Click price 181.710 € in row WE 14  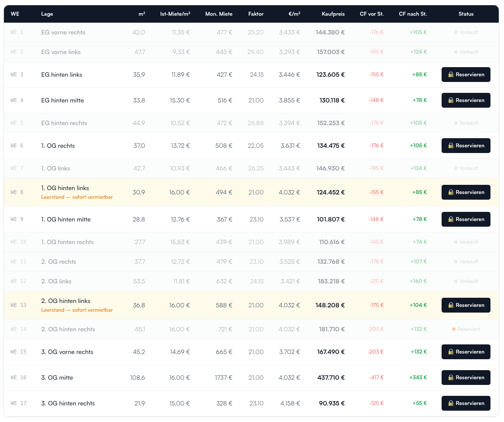pos(332,329)
